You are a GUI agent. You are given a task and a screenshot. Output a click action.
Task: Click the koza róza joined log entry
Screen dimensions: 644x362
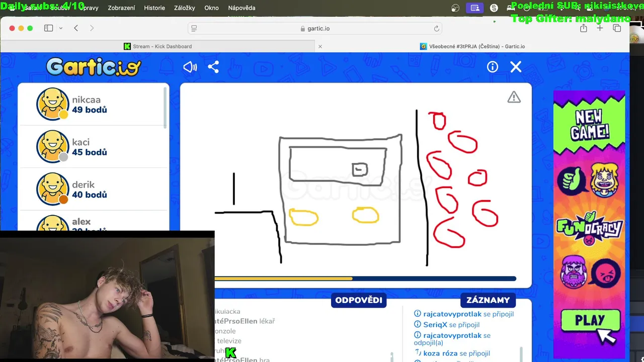[x=452, y=353]
